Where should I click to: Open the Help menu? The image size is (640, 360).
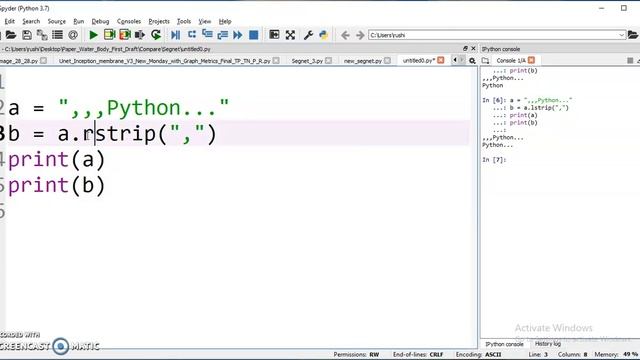click(225, 21)
